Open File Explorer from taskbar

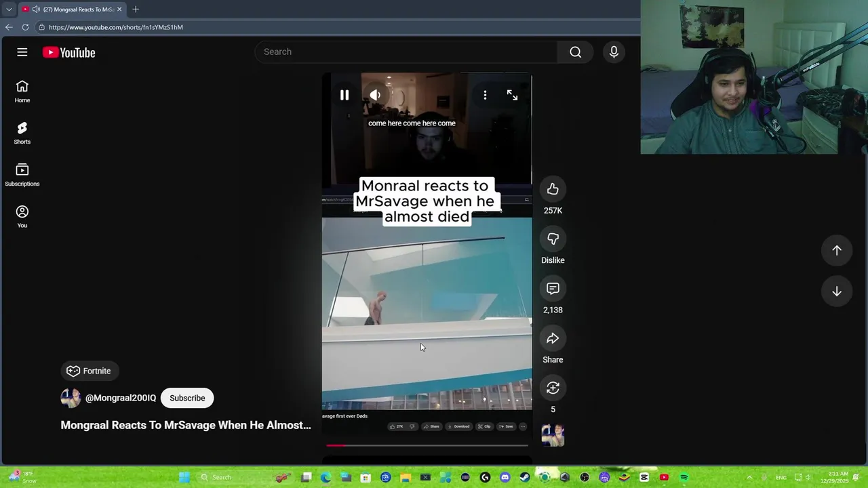pos(406,477)
